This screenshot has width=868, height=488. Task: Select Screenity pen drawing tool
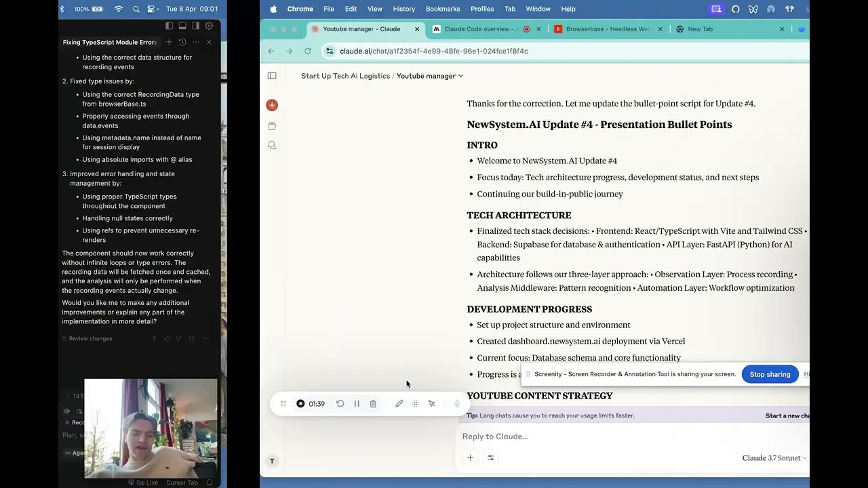[399, 403]
